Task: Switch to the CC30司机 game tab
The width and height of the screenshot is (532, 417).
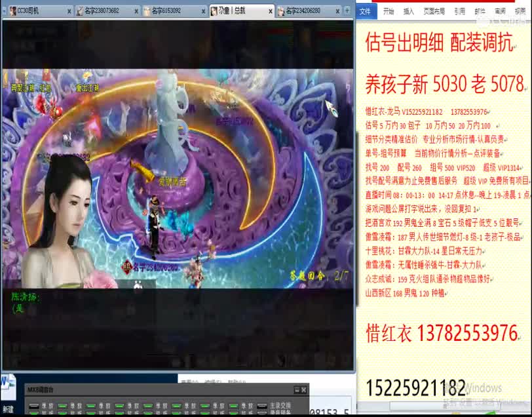Action: 40,11
